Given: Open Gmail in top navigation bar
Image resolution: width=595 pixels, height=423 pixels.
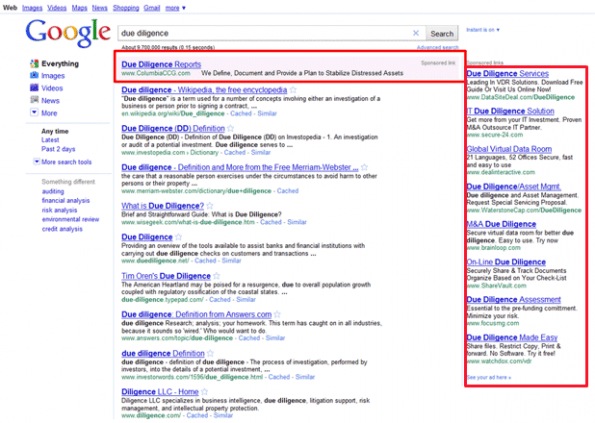Looking at the screenshot, I should (152, 8).
